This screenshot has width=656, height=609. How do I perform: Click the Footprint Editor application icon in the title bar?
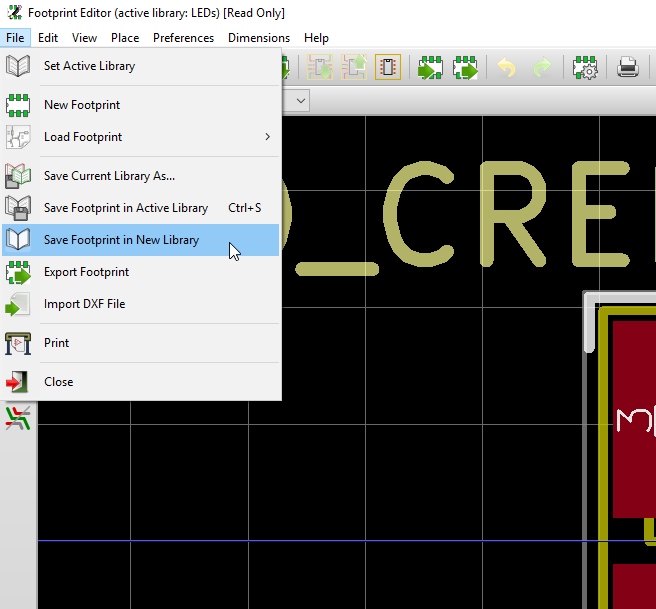click(x=15, y=13)
